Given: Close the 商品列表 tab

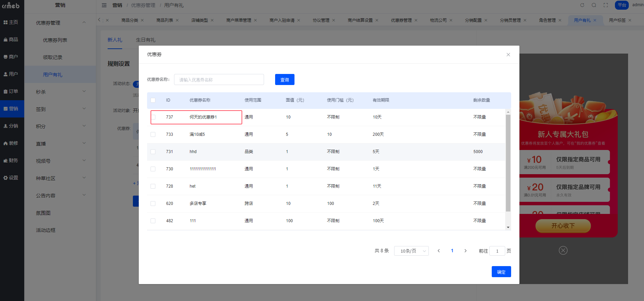Looking at the screenshot, I should tap(177, 20).
